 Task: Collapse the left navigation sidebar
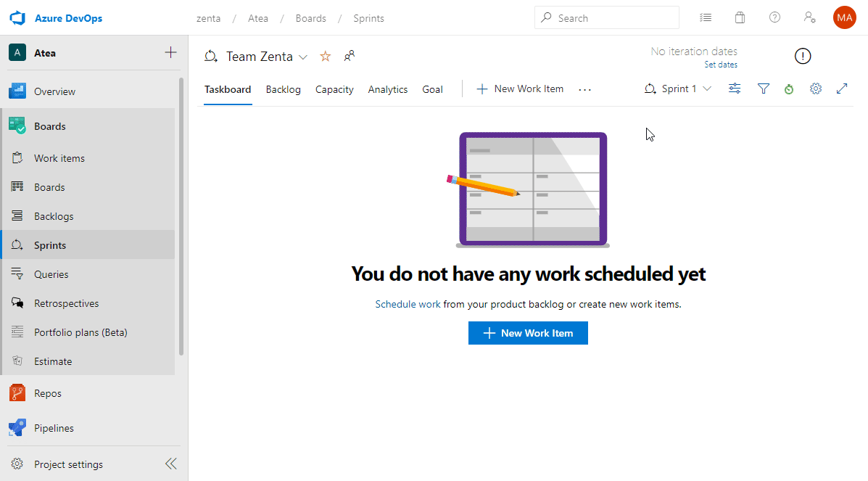click(170, 464)
